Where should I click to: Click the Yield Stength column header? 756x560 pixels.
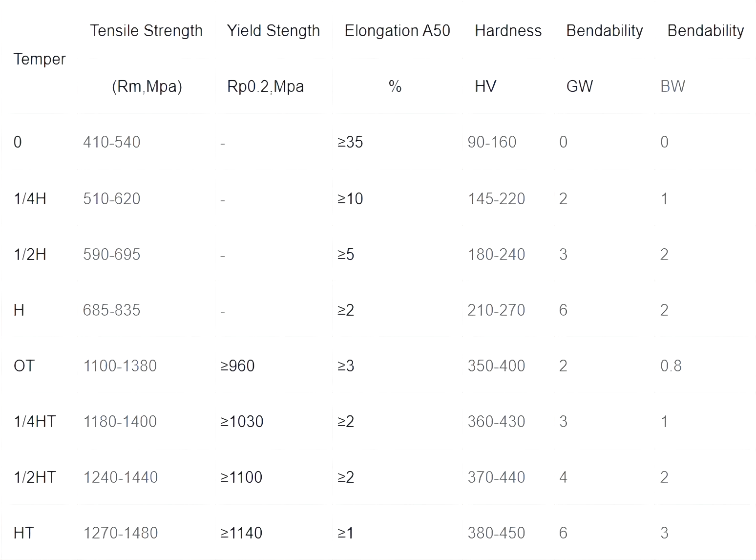point(273,31)
